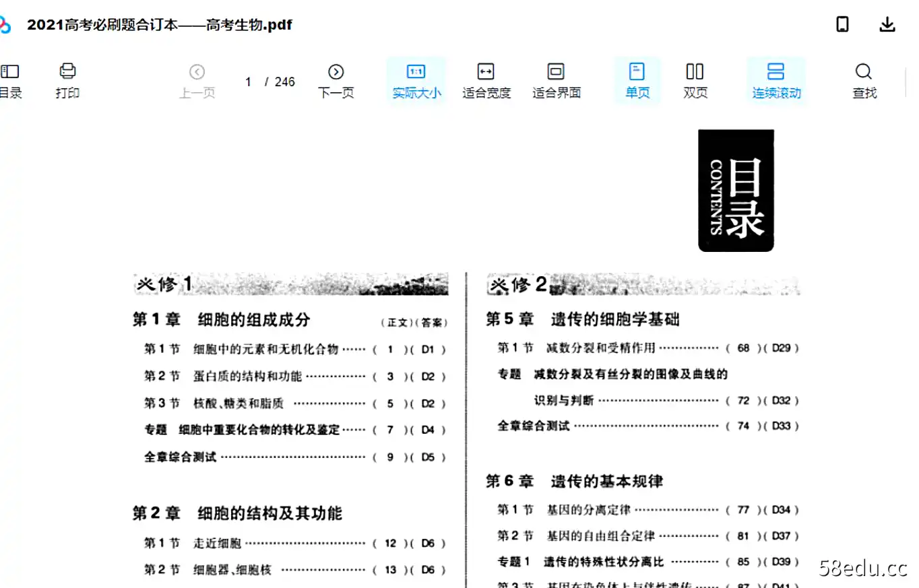The image size is (919, 588).
Task: Click the download icon
Action: point(887,25)
